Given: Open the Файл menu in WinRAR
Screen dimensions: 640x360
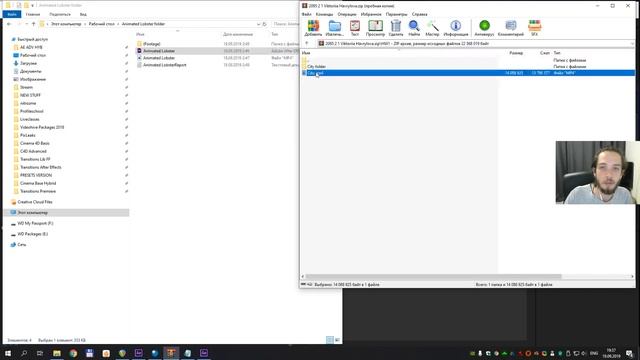Looking at the screenshot, I should 307,14.
